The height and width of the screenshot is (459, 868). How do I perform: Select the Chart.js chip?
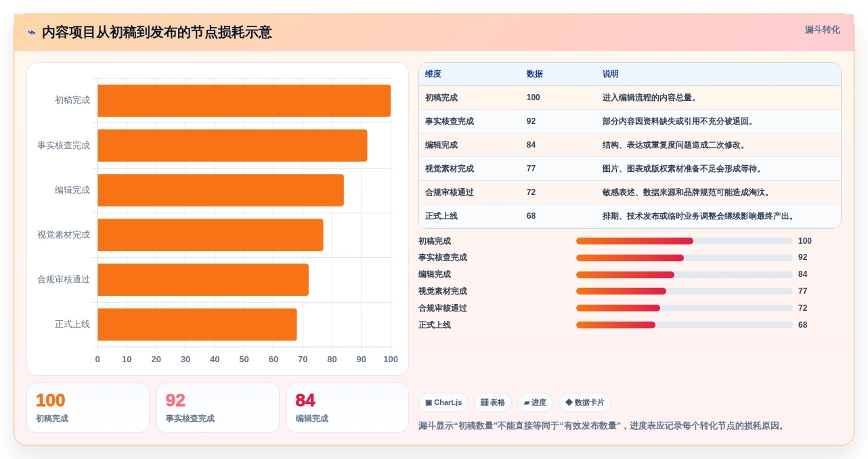tap(443, 403)
